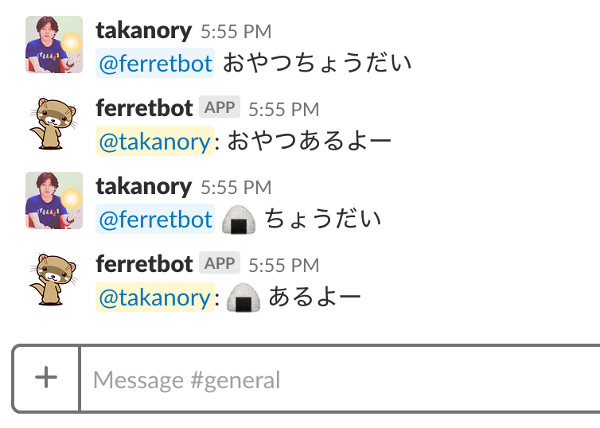The image size is (600, 428).
Task: Click the rice ball emoji in ferretbot's reply
Action: tap(243, 298)
